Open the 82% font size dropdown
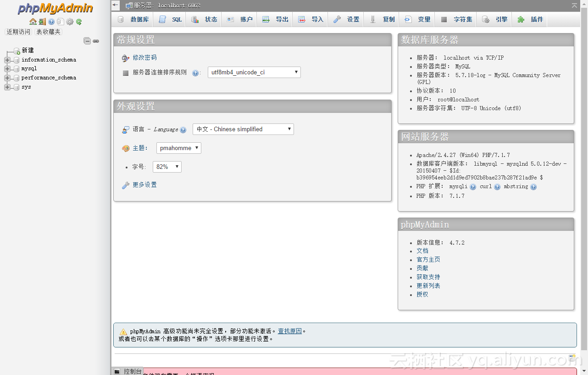This screenshot has height=375, width=588. click(x=167, y=167)
